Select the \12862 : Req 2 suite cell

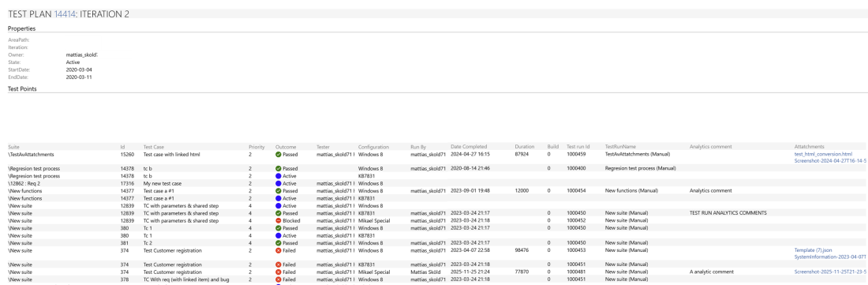point(24,183)
